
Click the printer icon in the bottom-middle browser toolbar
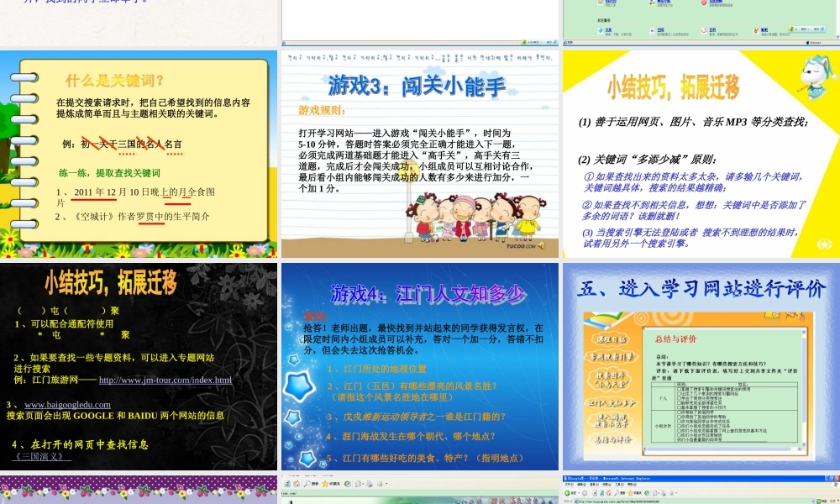point(369,484)
